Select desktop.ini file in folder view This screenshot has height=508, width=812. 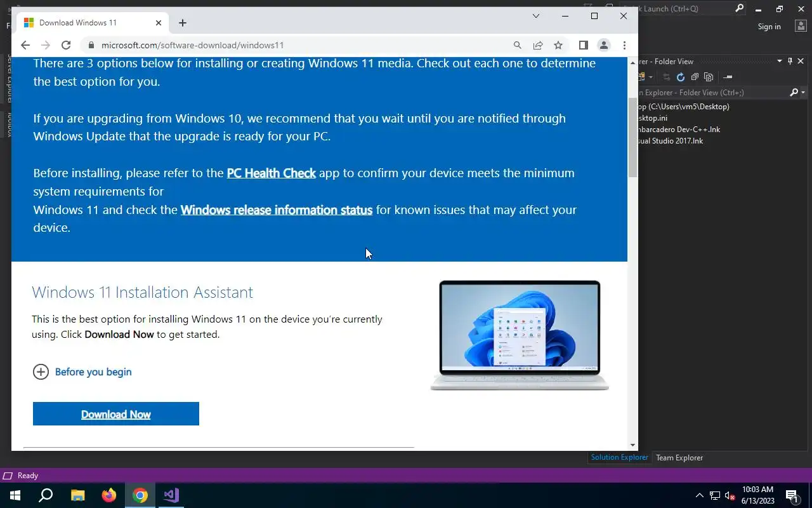(x=653, y=118)
